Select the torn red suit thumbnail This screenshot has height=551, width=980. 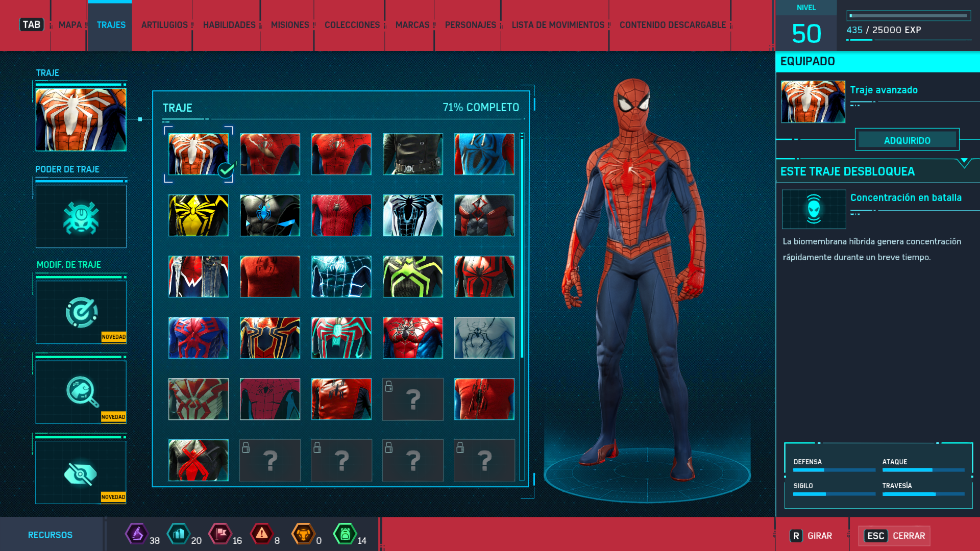pos(484,399)
